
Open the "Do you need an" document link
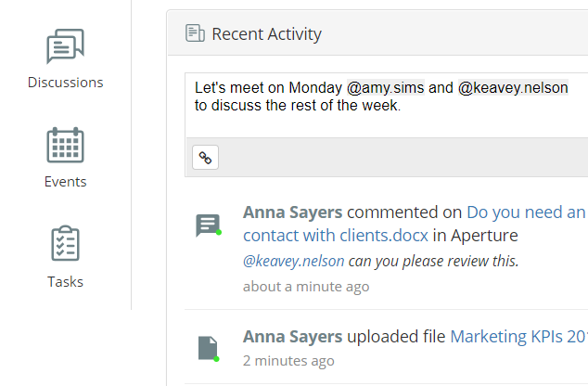tap(526, 212)
